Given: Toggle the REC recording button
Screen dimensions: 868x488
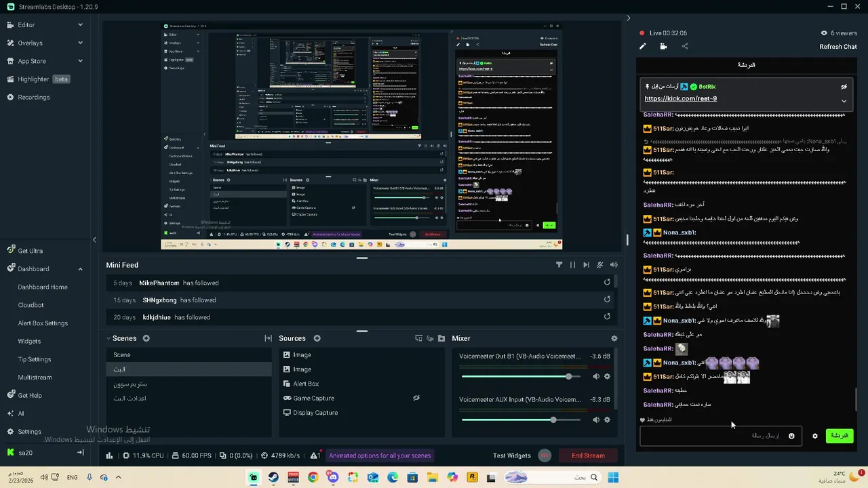Looking at the screenshot, I should (x=544, y=455).
